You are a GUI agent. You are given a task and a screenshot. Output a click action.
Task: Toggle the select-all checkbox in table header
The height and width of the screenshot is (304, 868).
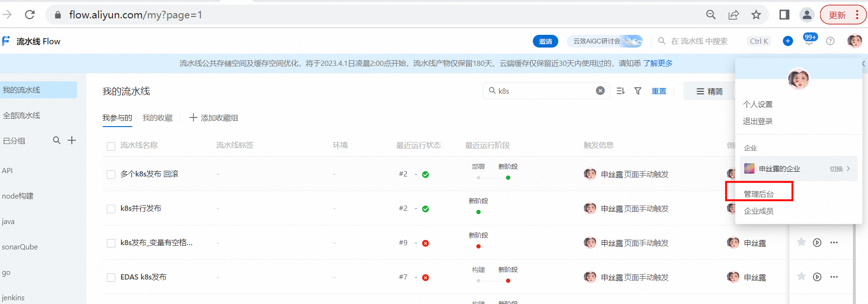111,146
